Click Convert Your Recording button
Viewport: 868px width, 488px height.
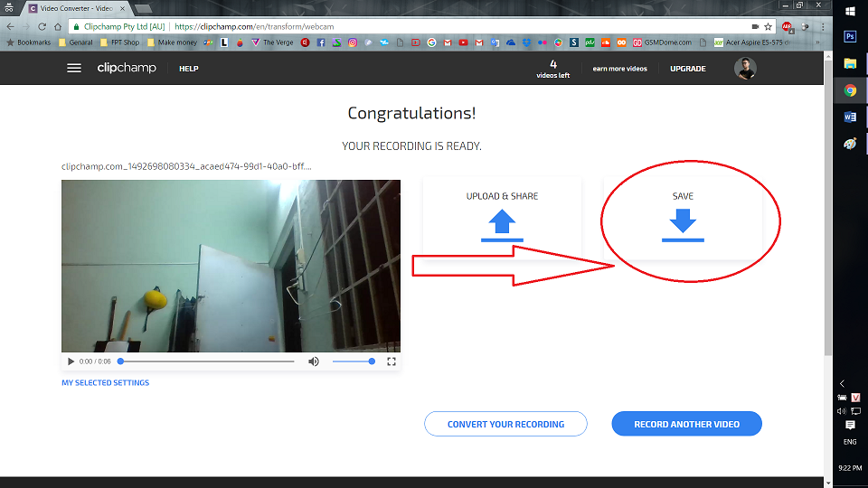click(x=506, y=424)
